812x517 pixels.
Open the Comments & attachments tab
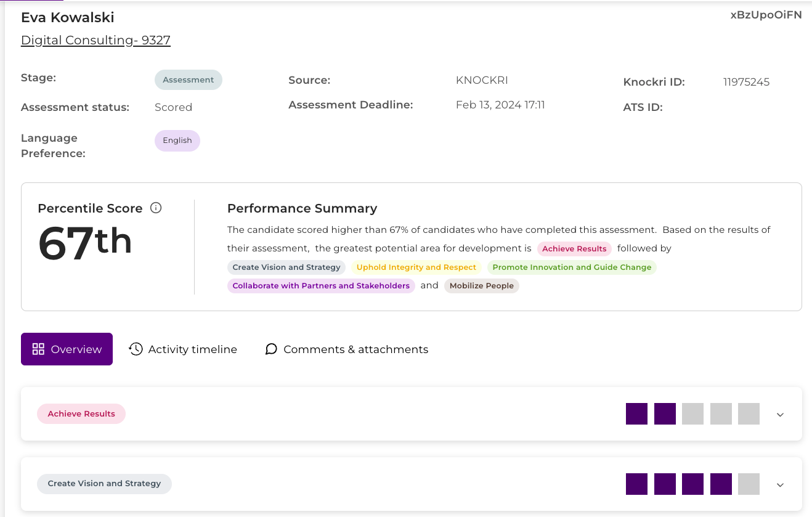[x=346, y=349]
